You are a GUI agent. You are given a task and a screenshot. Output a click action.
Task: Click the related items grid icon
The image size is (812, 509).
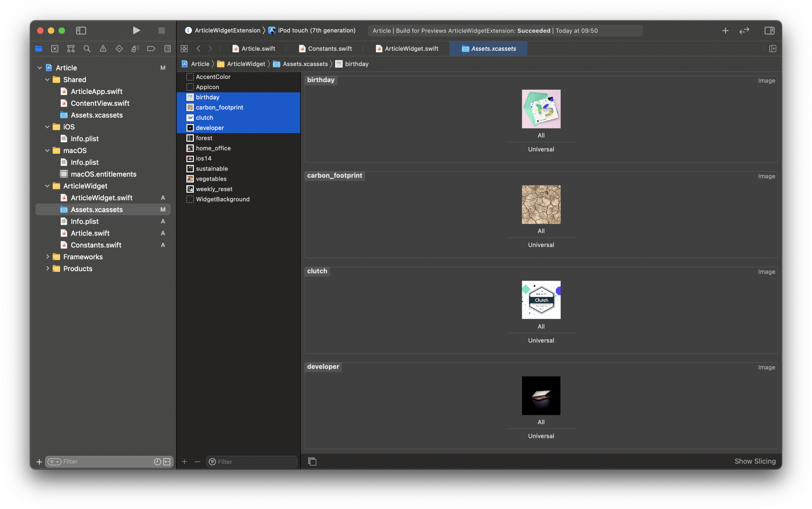click(184, 48)
